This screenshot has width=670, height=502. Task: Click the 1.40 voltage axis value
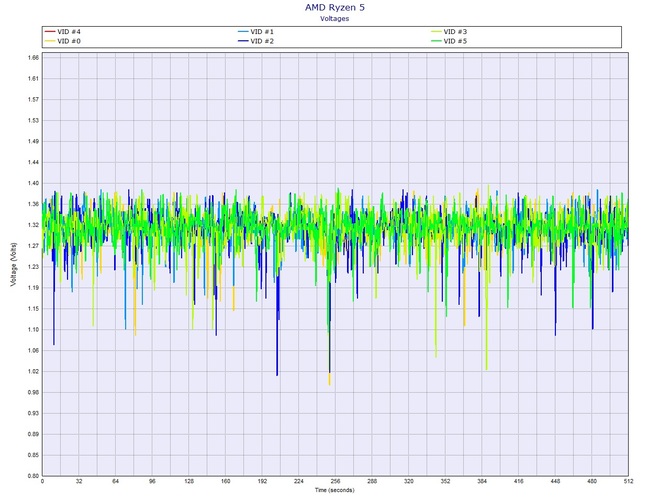pyautogui.click(x=33, y=183)
